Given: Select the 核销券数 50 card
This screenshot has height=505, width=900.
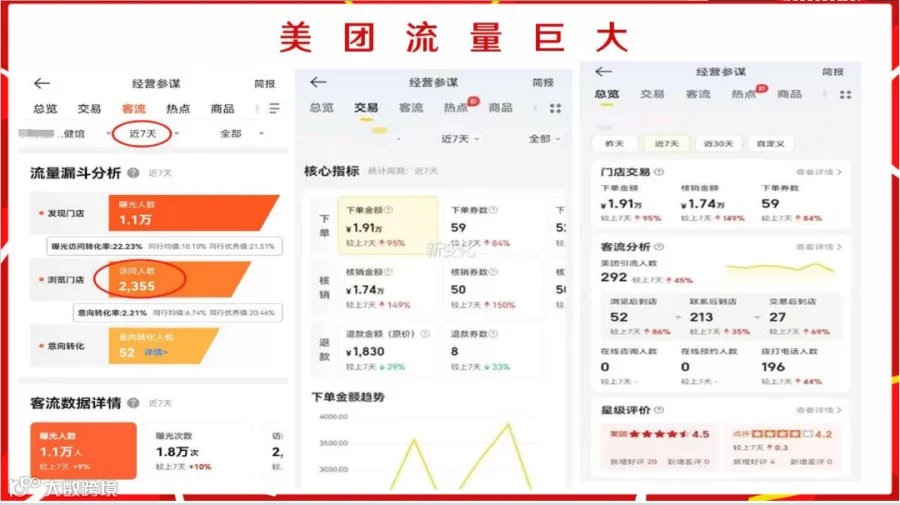Looking at the screenshot, I should (x=492, y=288).
